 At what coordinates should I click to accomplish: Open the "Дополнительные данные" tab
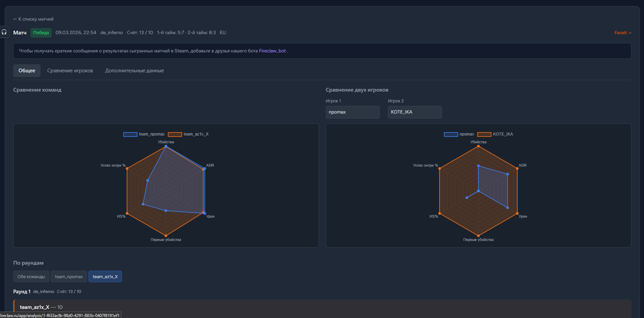pos(134,71)
